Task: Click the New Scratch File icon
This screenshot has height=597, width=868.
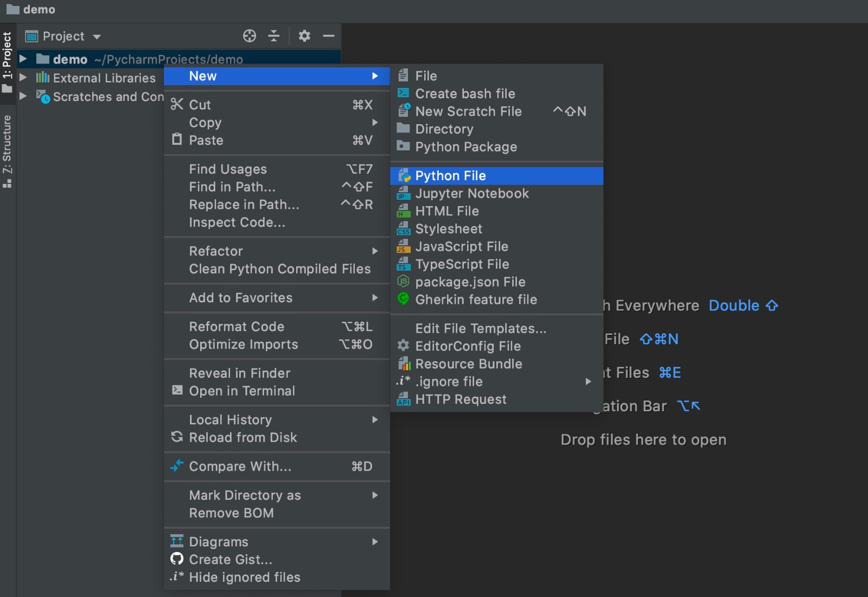Action: coord(404,110)
